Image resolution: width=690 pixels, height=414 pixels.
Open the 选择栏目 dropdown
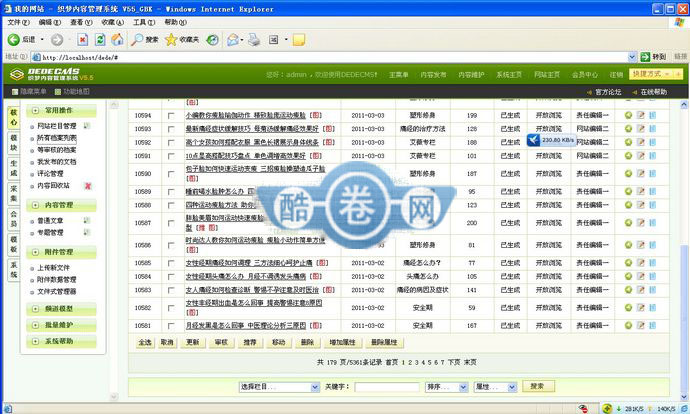pyautogui.click(x=279, y=387)
